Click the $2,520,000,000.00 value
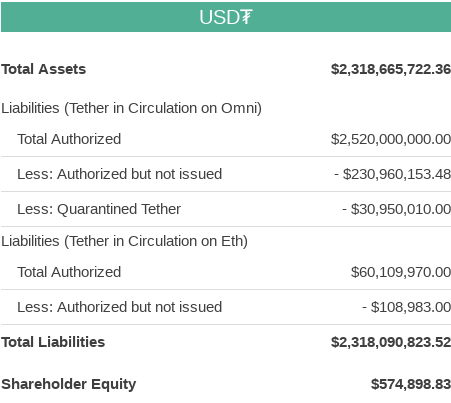The height and width of the screenshot is (403, 451). click(391, 139)
